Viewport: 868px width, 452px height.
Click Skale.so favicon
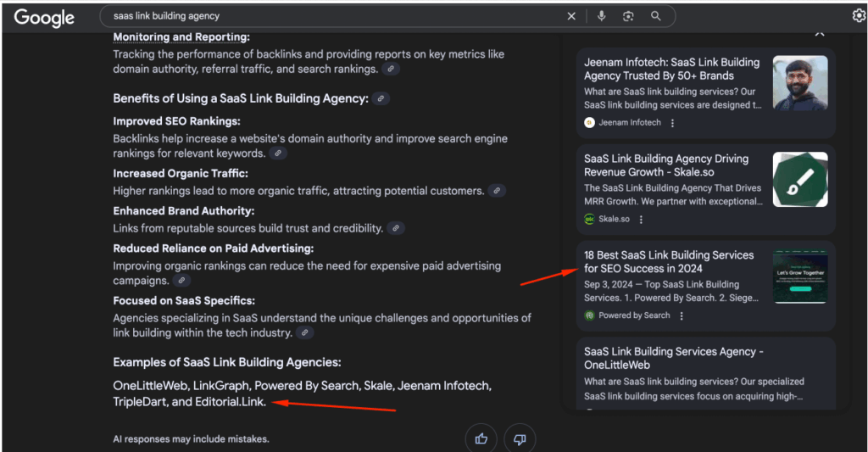click(590, 219)
